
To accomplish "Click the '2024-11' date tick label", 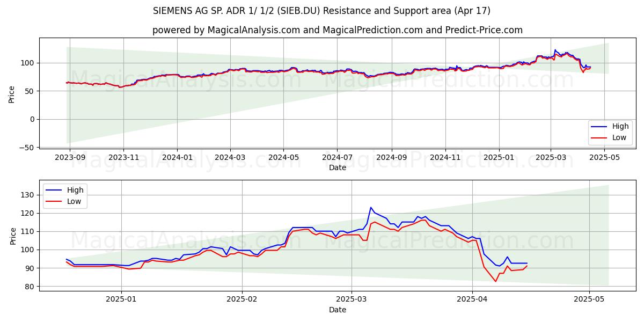I will [x=445, y=158].
